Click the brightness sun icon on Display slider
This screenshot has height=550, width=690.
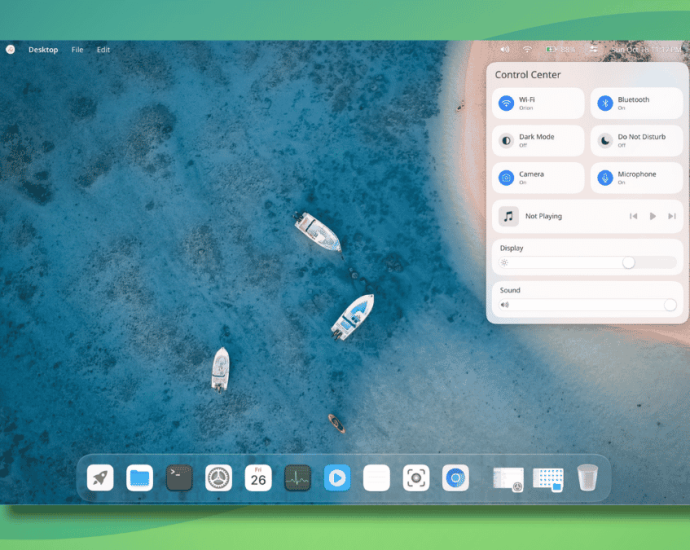click(x=505, y=263)
